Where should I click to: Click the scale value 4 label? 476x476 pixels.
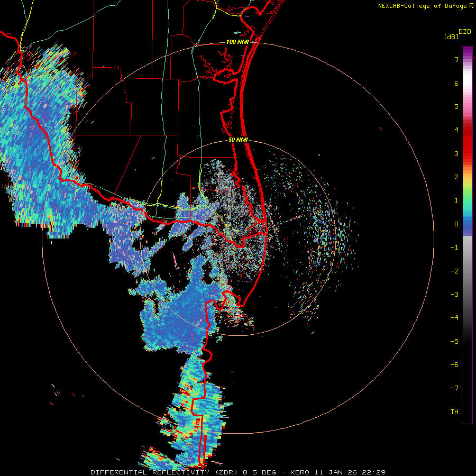pyautogui.click(x=456, y=130)
